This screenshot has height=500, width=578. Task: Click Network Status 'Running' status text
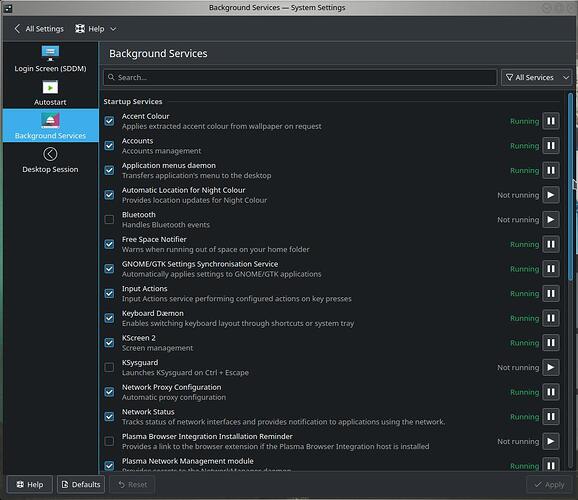524,417
